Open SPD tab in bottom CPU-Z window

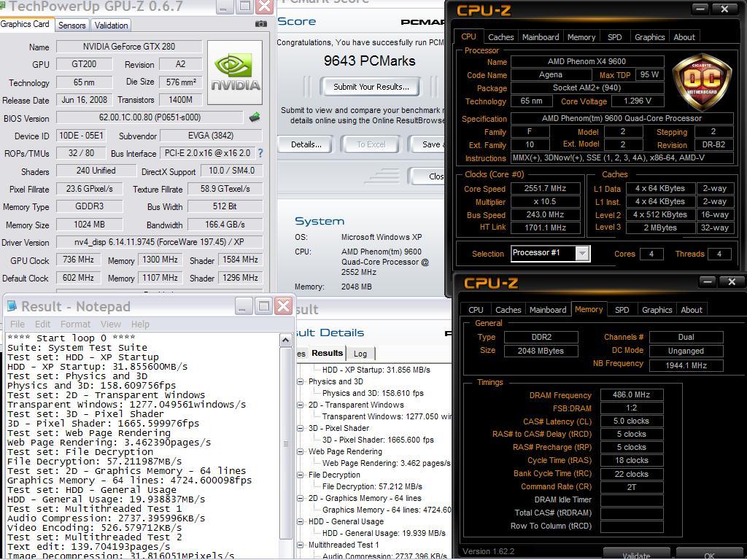pos(622,310)
